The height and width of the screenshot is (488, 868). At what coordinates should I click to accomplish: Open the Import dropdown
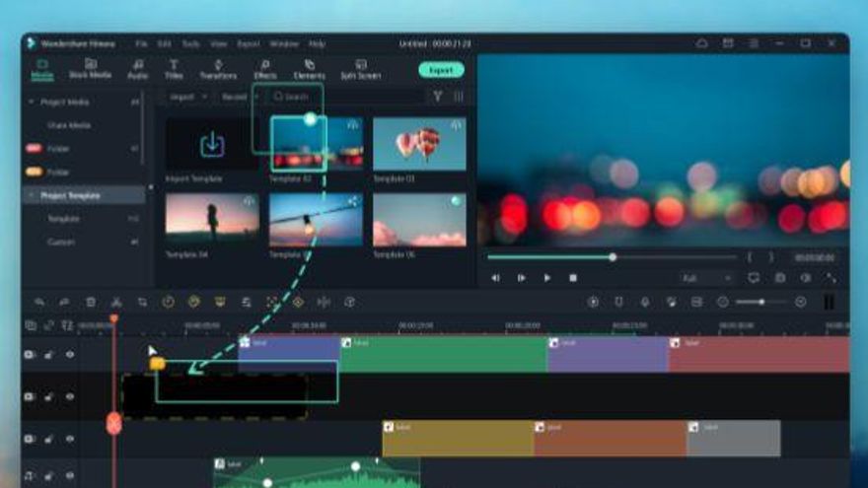click(188, 97)
